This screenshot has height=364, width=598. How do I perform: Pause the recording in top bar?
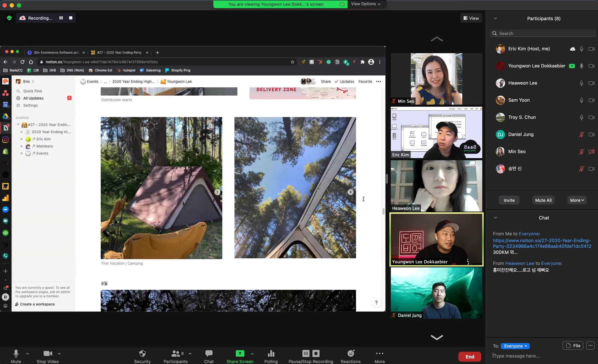(61, 18)
